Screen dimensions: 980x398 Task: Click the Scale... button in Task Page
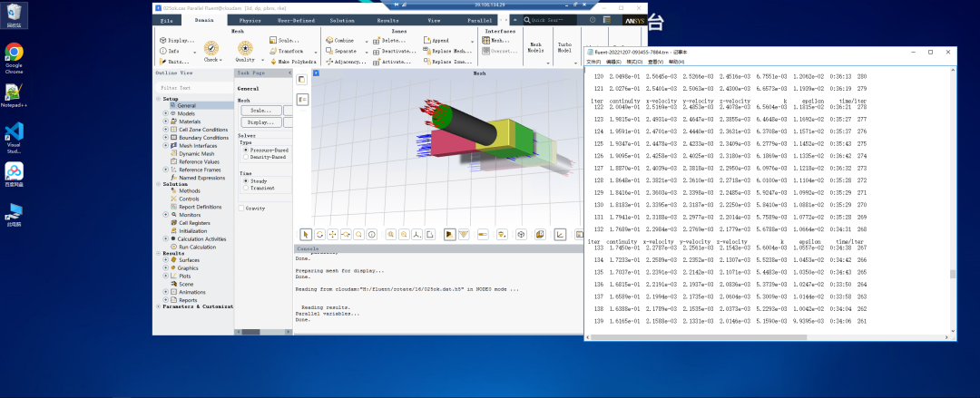(x=260, y=111)
